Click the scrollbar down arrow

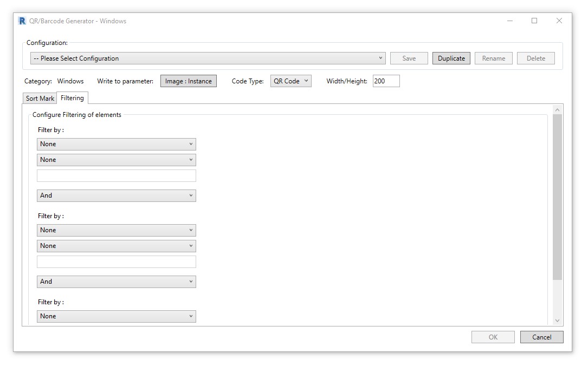click(x=557, y=321)
